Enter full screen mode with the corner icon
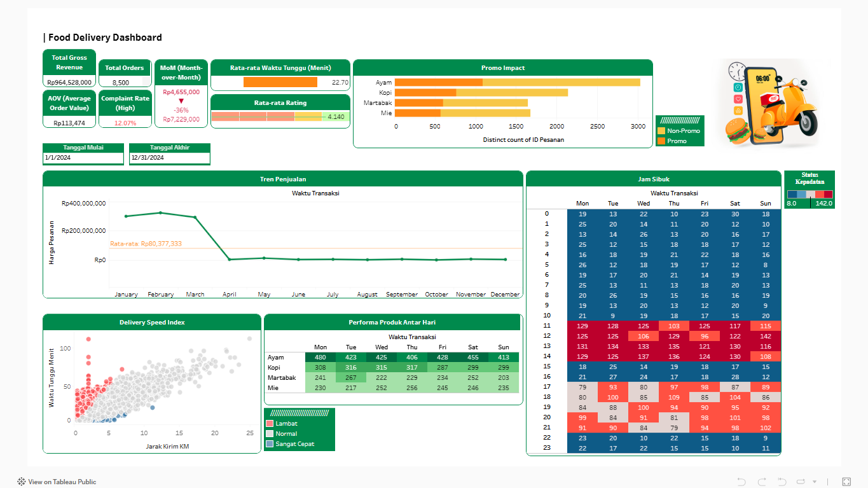The height and width of the screenshot is (488, 868). [846, 482]
